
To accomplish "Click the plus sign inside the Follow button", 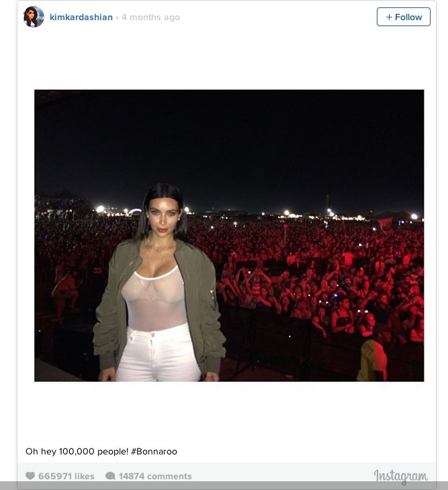I will point(389,17).
